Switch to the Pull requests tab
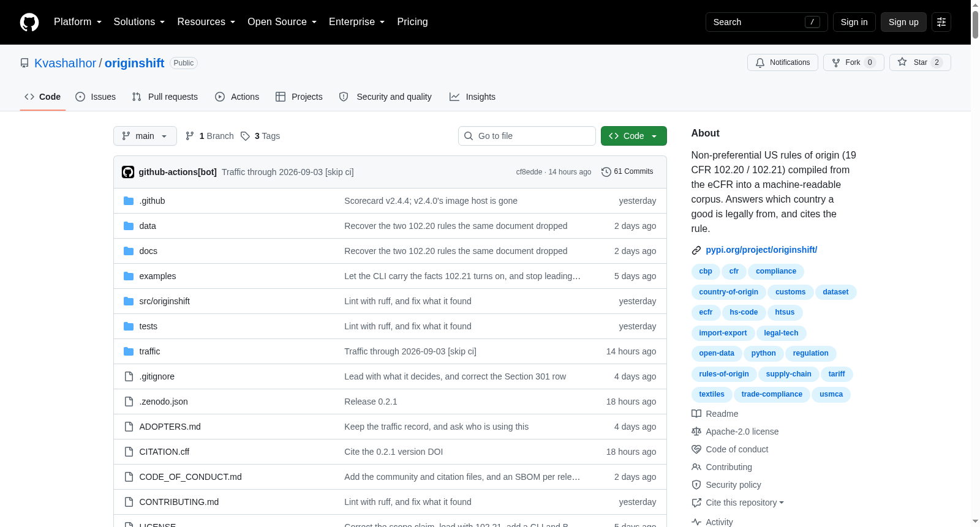Viewport: 980px width, 527px height. [165, 97]
